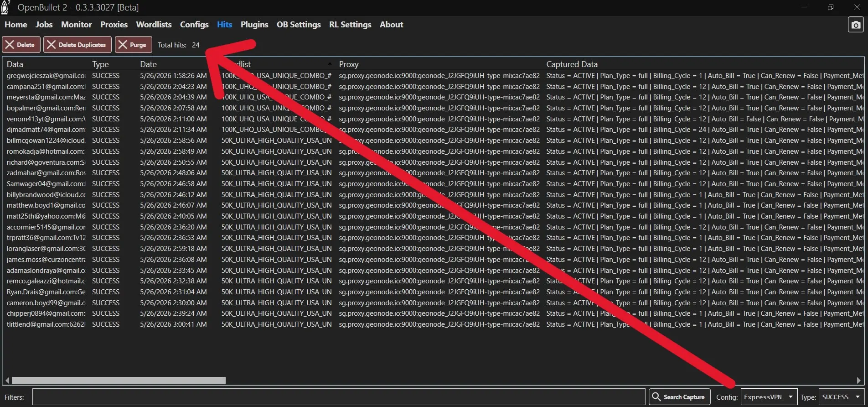Sort by the Date column header

pyautogui.click(x=148, y=64)
